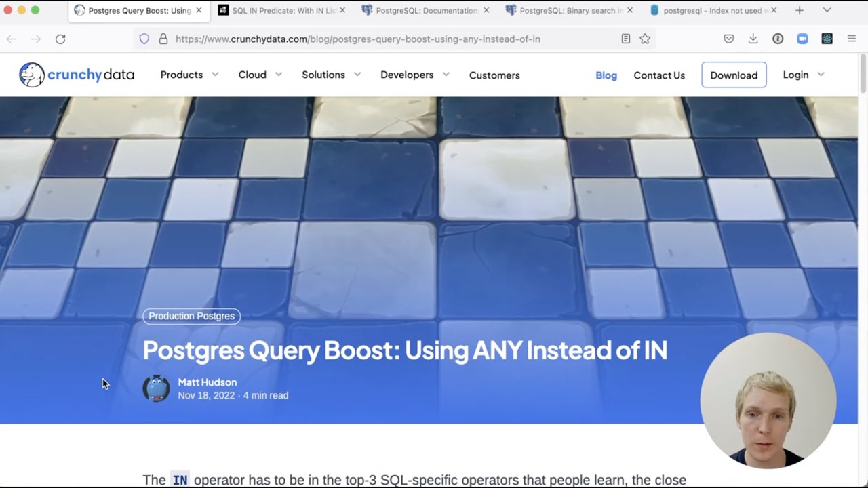This screenshot has height=488, width=868.
Task: Expand the Cloud menu
Action: pos(260,75)
